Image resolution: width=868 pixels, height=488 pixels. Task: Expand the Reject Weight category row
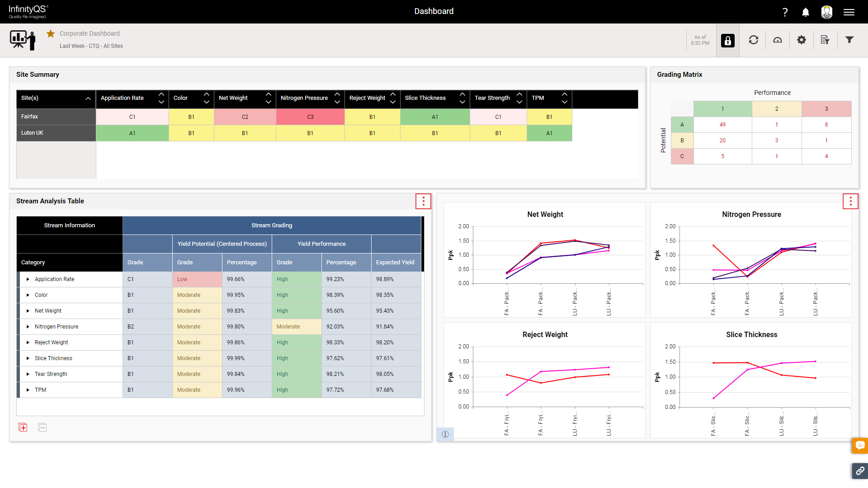28,343
